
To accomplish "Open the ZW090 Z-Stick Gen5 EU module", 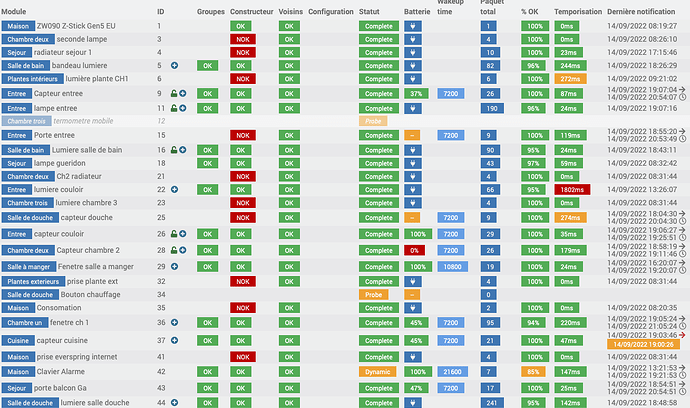I will click(x=76, y=26).
